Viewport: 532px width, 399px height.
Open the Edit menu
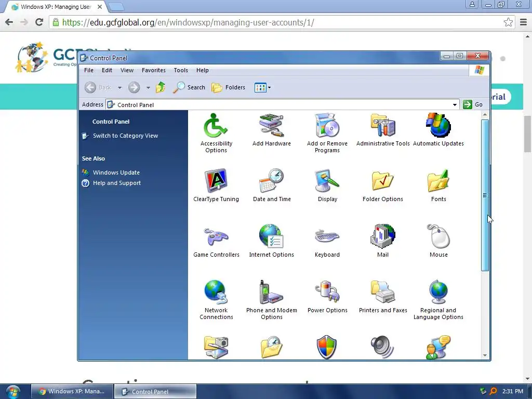pyautogui.click(x=107, y=70)
